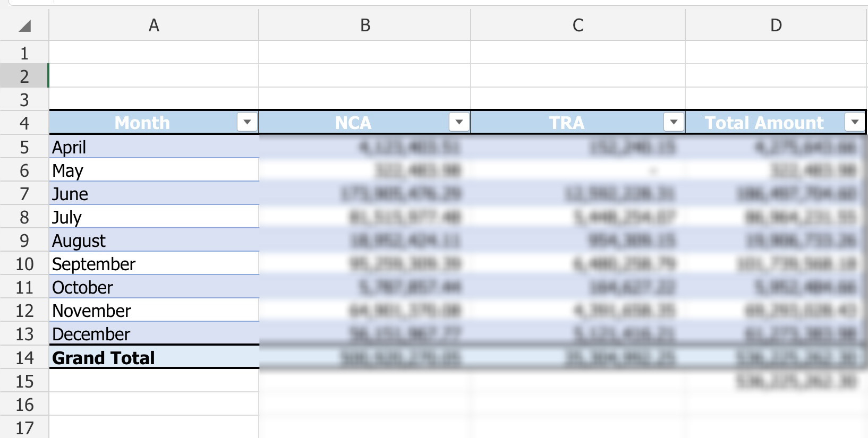This screenshot has height=438, width=868.
Task: Click the Total Amount header cell
Action: (776, 122)
